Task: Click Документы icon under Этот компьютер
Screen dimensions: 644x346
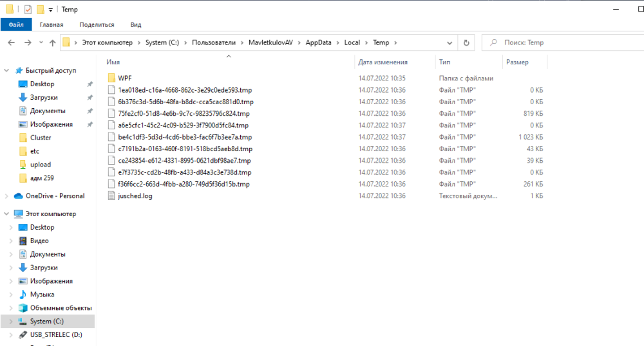Action: [23, 254]
